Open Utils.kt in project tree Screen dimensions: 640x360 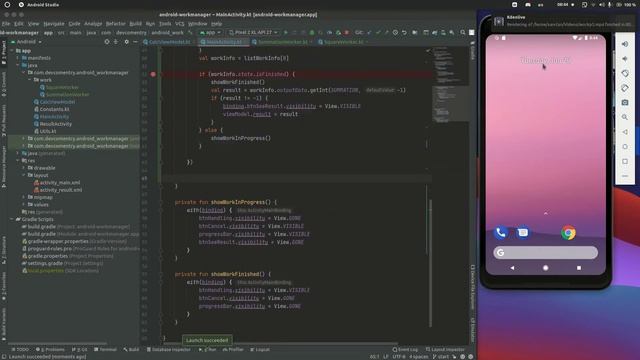(x=45, y=131)
